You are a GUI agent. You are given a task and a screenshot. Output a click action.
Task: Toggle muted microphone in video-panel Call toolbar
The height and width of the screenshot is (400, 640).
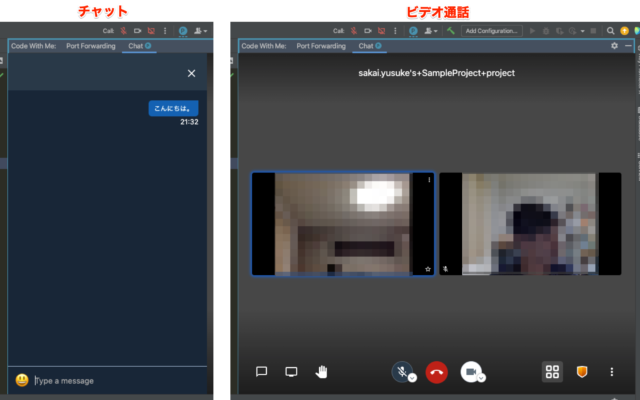(x=353, y=31)
